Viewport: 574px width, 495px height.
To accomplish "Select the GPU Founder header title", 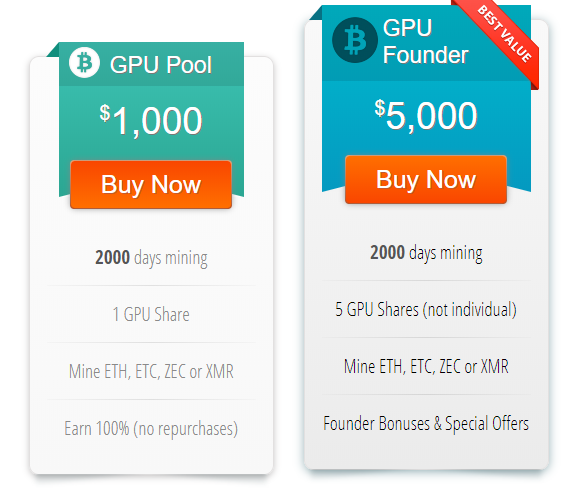I will pos(425,41).
